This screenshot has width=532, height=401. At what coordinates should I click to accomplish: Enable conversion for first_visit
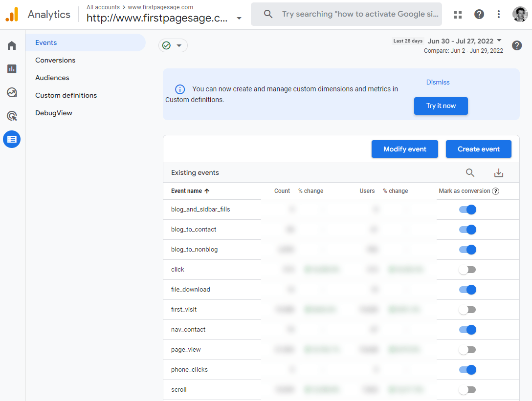pos(467,310)
